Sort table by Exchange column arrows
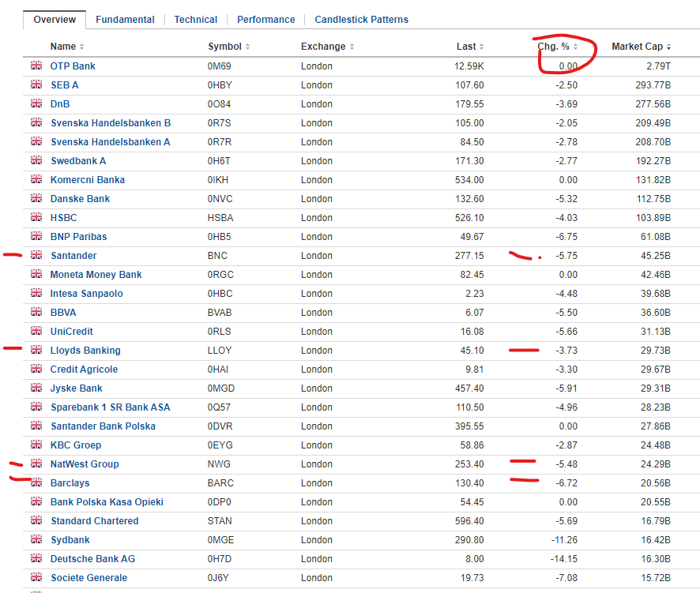The width and height of the screenshot is (700, 593). [352, 47]
